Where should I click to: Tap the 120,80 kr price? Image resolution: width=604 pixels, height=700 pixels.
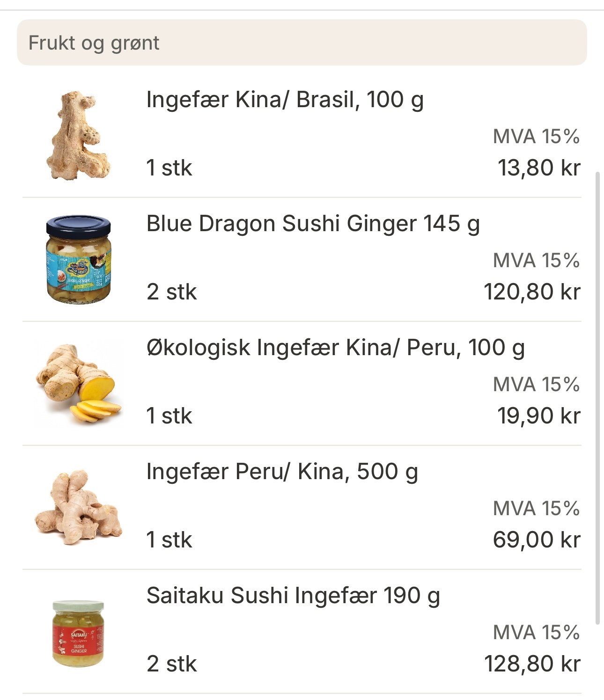(532, 292)
